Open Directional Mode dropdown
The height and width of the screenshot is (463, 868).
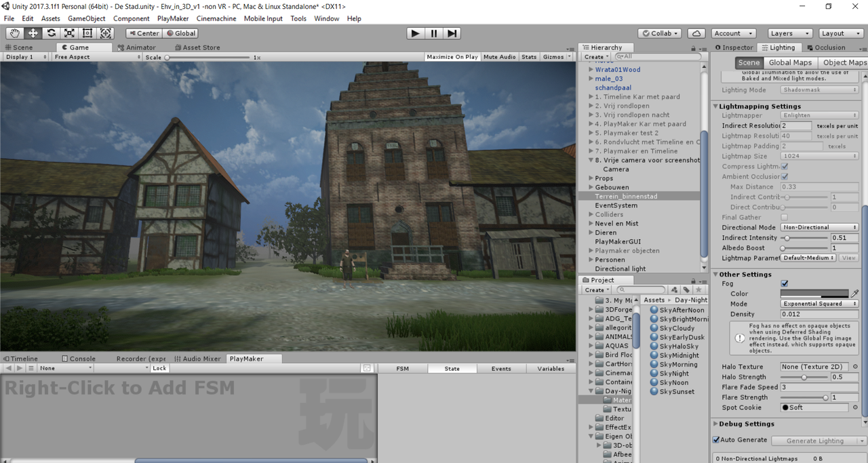[x=820, y=227]
